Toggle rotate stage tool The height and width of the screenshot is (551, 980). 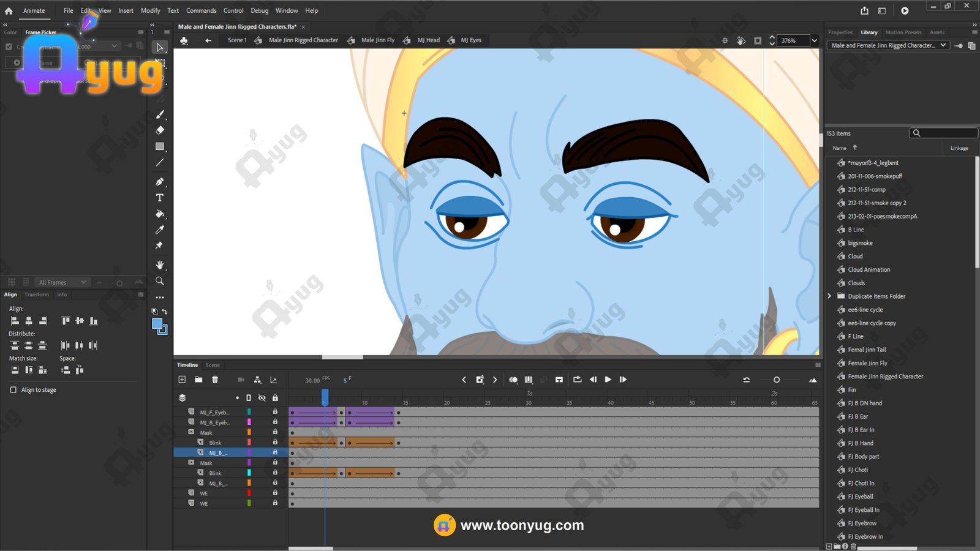(x=741, y=40)
